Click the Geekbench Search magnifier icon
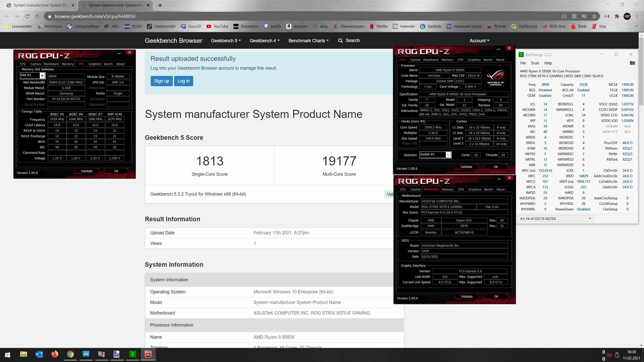The width and height of the screenshot is (644, 362). (340, 41)
